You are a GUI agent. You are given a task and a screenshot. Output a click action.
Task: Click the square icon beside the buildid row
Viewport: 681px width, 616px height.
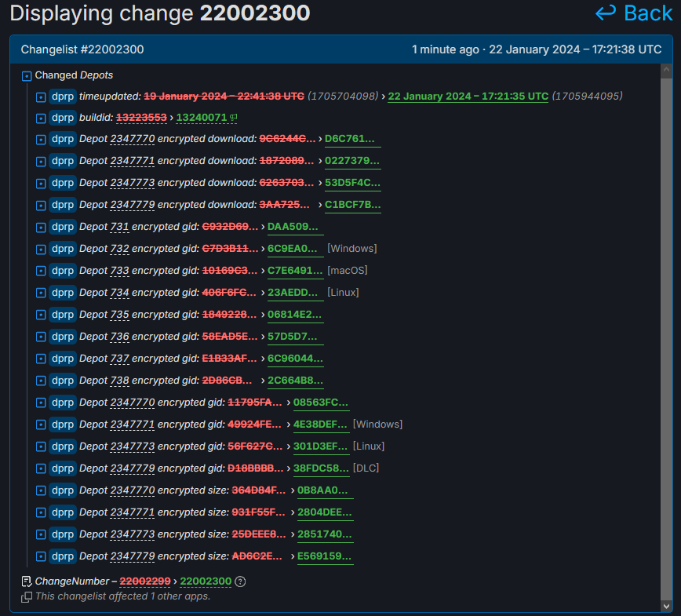41,118
